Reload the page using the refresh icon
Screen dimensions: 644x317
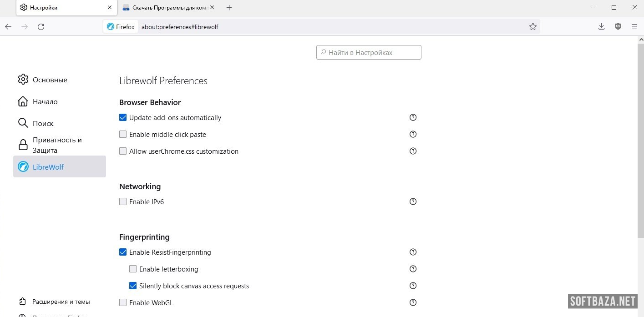(x=41, y=27)
